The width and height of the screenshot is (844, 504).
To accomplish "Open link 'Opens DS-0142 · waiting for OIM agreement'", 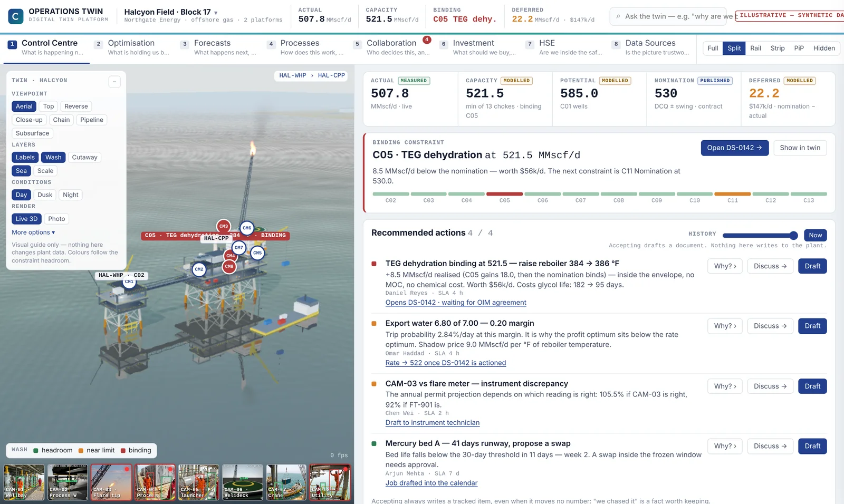I will (456, 303).
